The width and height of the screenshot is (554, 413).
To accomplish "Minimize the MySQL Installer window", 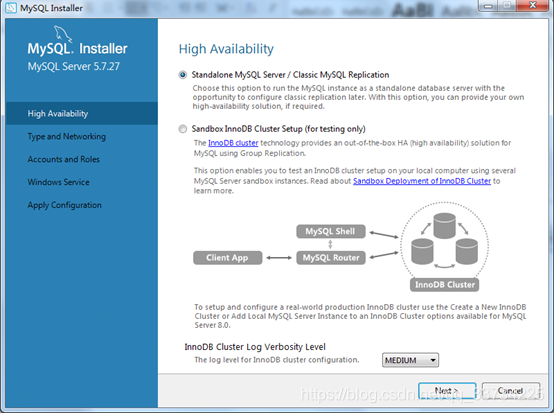I will pyautogui.click(x=488, y=6).
